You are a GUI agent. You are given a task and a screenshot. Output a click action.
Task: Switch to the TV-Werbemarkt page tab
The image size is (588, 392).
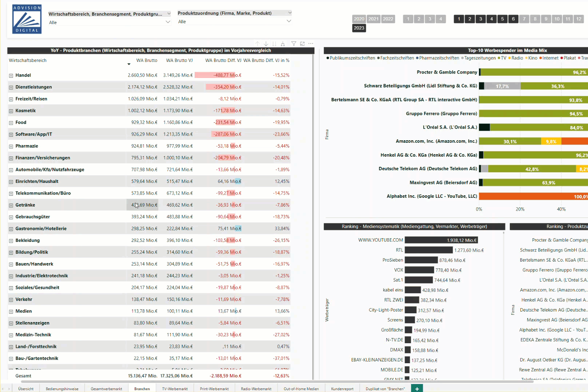pyautogui.click(x=175, y=389)
